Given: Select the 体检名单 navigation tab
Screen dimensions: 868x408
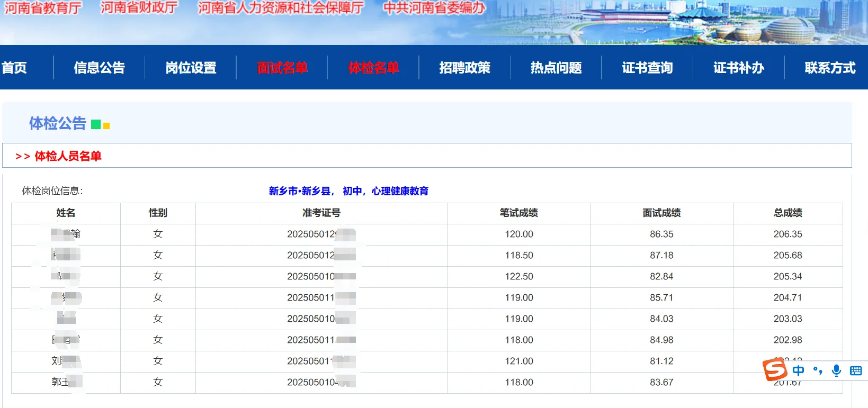Looking at the screenshot, I should coord(373,68).
